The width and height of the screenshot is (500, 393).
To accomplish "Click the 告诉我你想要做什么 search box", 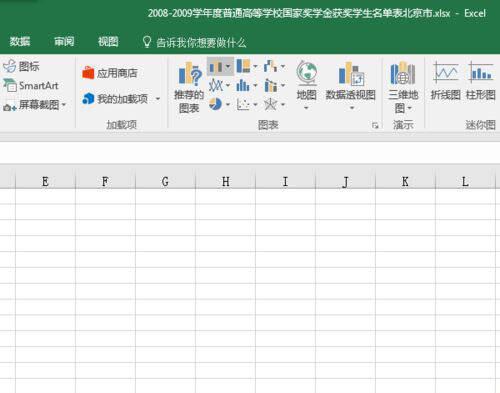I will (x=201, y=43).
